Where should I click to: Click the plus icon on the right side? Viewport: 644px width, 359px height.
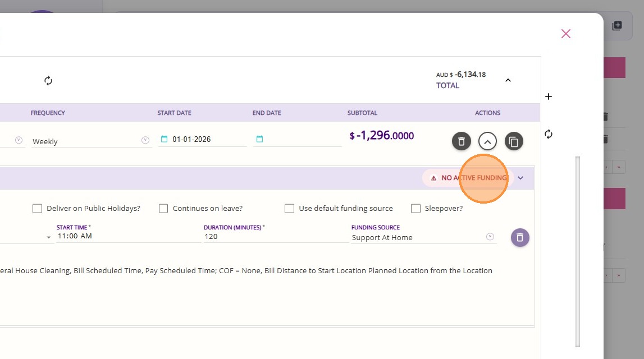[x=549, y=96]
